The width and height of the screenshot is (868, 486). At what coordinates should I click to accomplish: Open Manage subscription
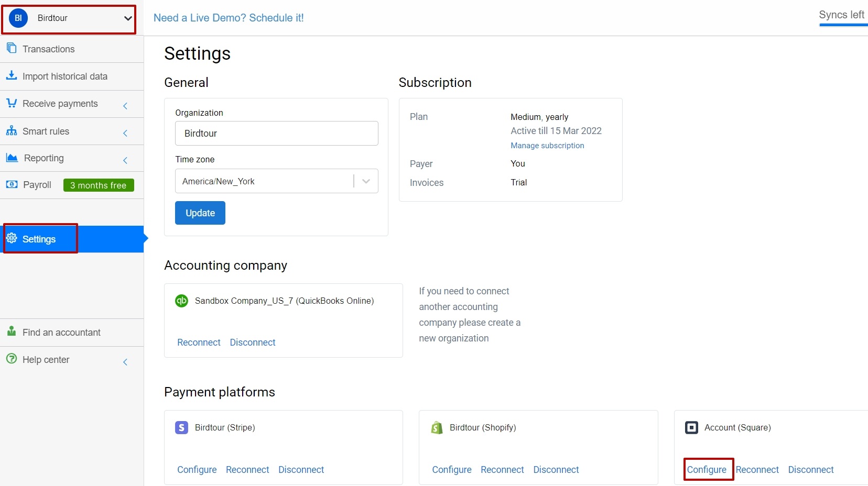coord(547,146)
